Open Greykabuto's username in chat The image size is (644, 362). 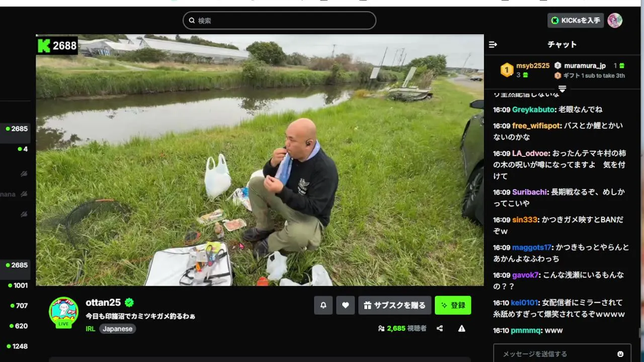tap(533, 110)
